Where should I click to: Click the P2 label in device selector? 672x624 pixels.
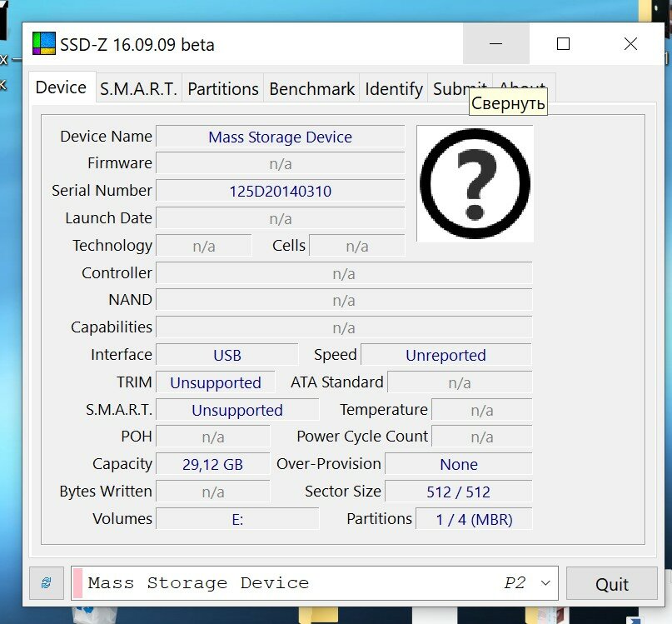[x=515, y=583]
